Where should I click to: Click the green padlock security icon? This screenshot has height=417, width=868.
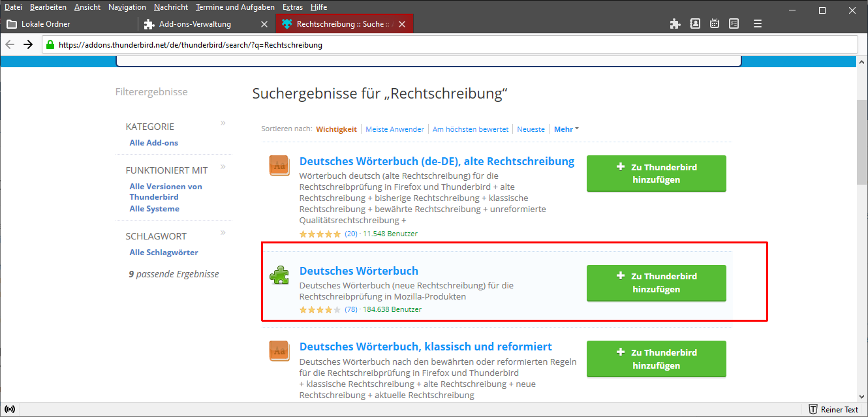tap(50, 45)
